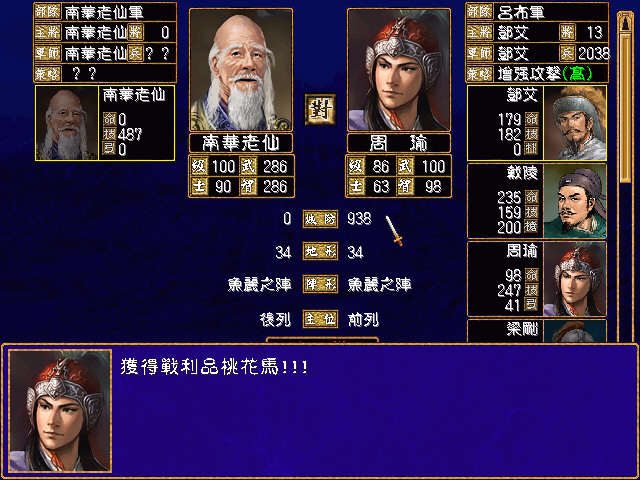Image resolution: width=640 pixels, height=480 pixels.
Task: Click the gold 對 versus icon
Action: point(320,109)
